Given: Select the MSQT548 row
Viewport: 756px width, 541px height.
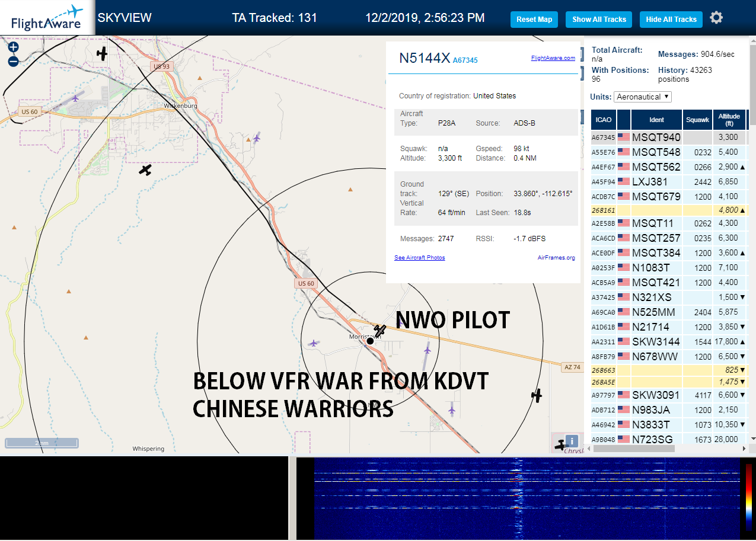Looking at the screenshot, I should [669, 152].
